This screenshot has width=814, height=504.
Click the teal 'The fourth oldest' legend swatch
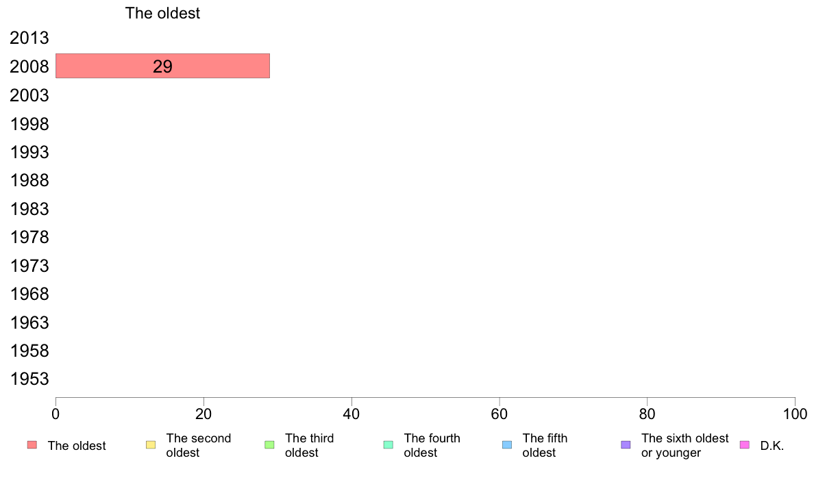point(388,445)
